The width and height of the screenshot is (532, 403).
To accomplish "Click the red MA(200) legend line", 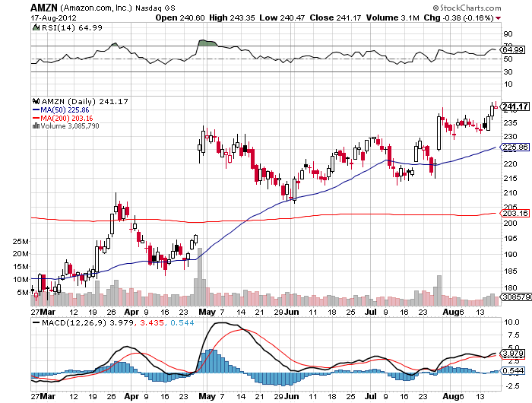I will click(x=36, y=118).
